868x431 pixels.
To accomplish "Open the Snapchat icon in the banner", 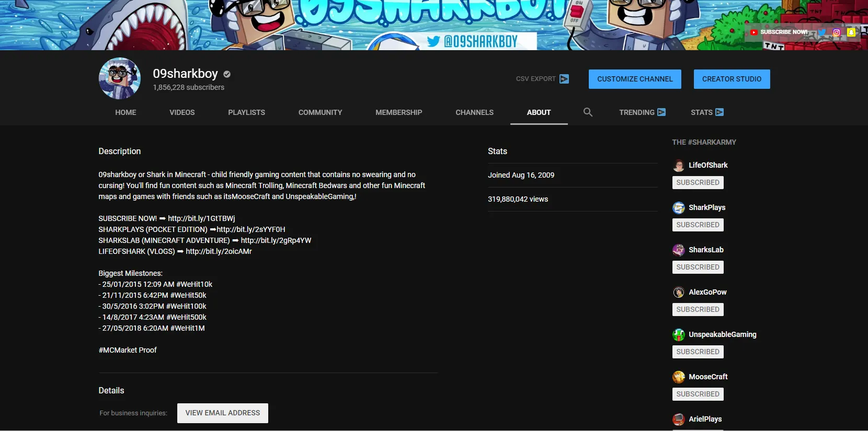I will click(851, 32).
